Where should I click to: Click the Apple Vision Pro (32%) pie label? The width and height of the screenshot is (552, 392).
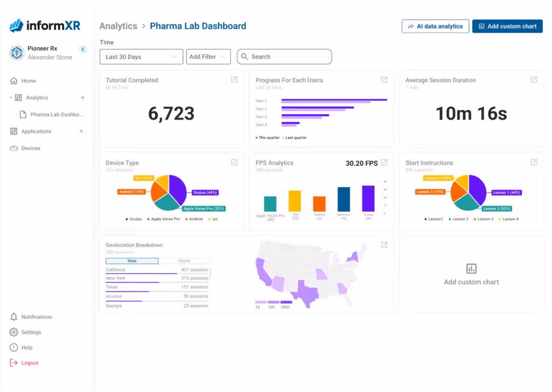tap(204, 209)
